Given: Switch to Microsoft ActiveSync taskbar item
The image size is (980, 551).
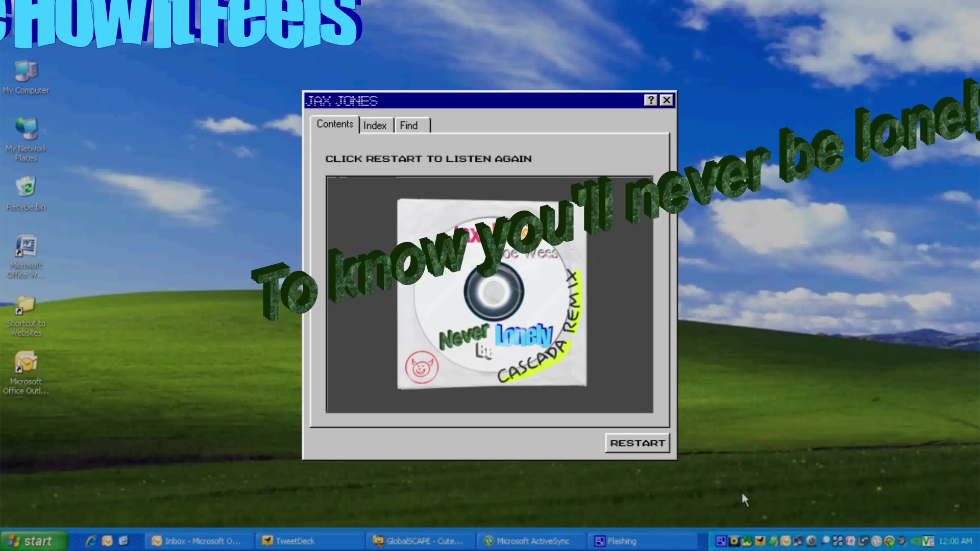Looking at the screenshot, I should click(531, 541).
